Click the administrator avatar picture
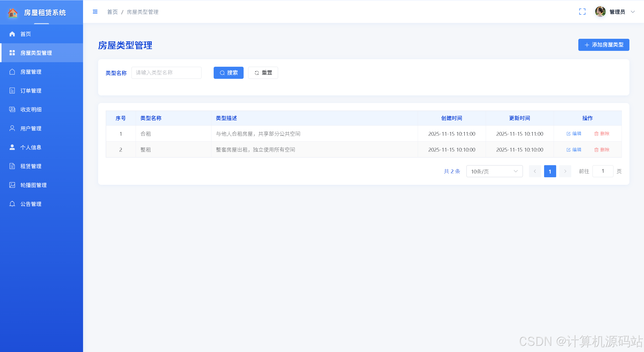 coord(600,12)
